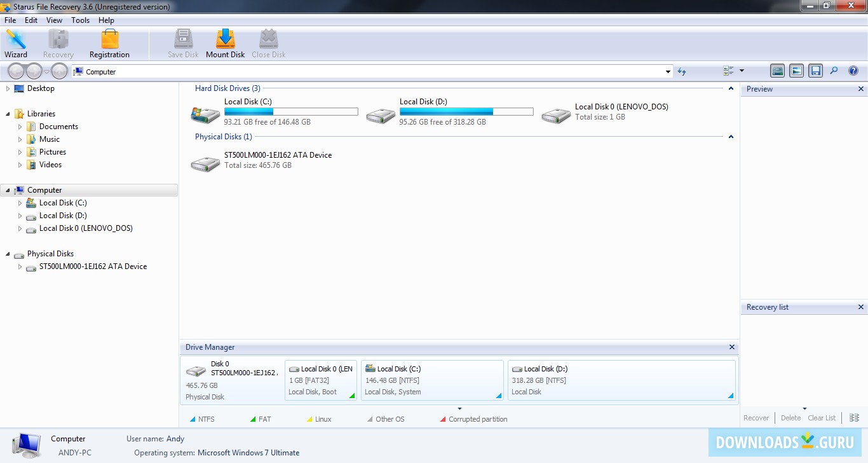Open the Help menu
Viewport: 868px width, 463px height.
pos(107,20)
